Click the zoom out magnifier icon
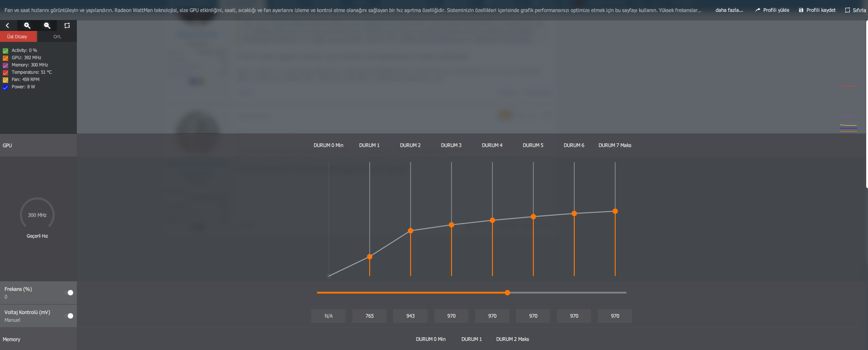868x350 pixels. (47, 25)
